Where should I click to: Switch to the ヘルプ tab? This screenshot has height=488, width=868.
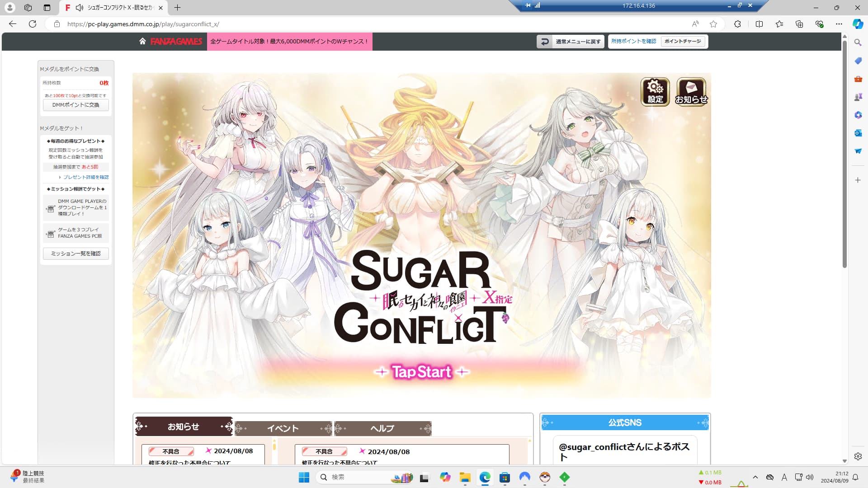tap(382, 428)
